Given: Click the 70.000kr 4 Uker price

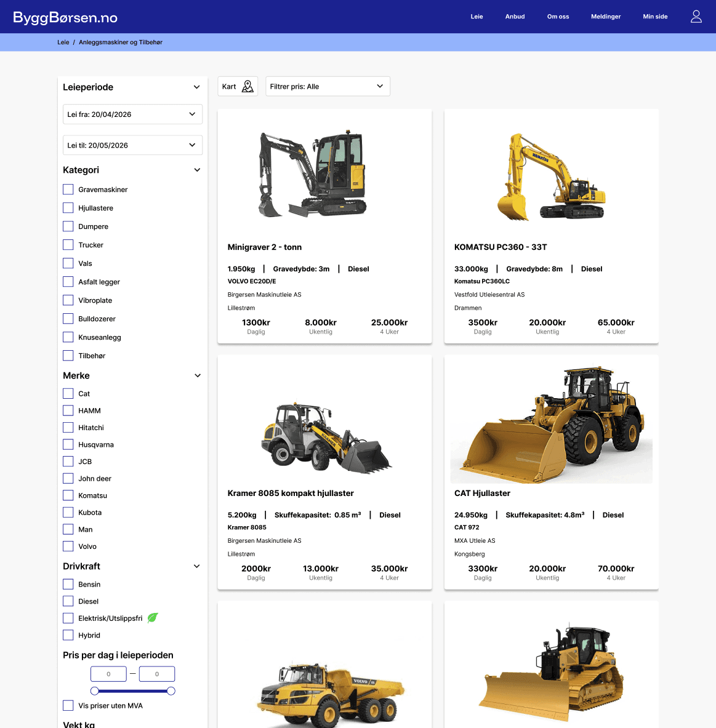Looking at the screenshot, I should tap(616, 572).
